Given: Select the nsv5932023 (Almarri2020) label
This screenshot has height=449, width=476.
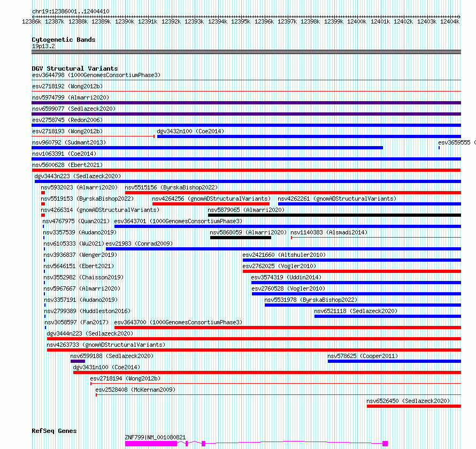Looking at the screenshot, I should click(x=79, y=187).
